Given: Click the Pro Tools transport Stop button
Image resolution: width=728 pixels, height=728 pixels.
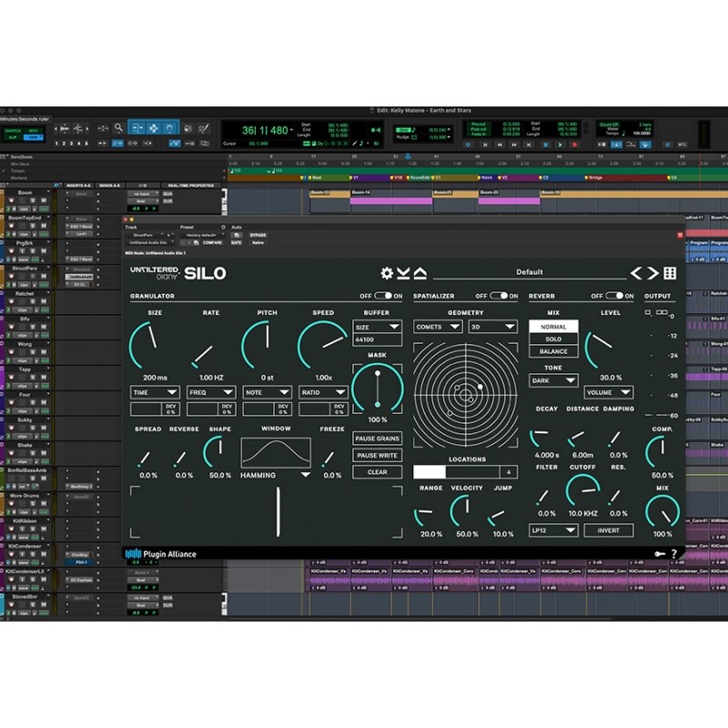Looking at the screenshot, I should [x=545, y=145].
